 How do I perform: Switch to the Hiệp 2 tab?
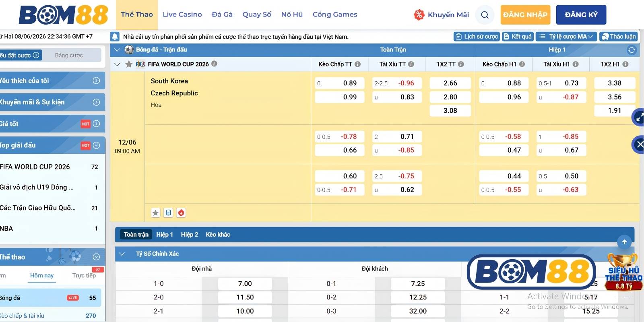190,235
